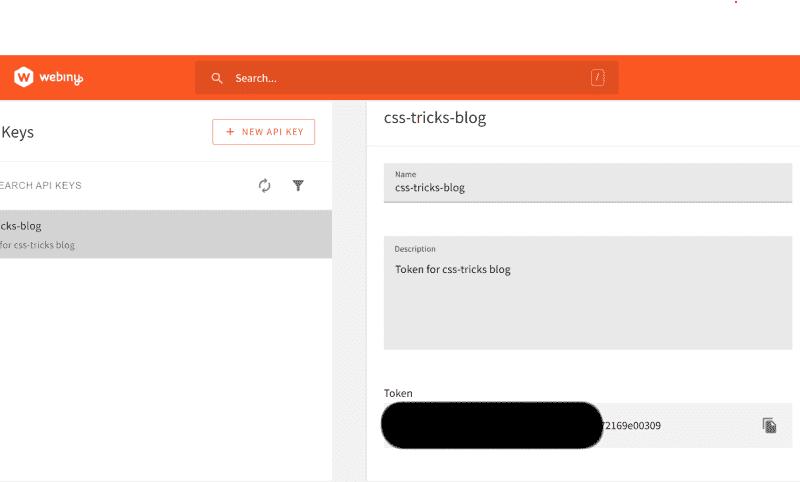
Task: Open the filter icon for API keys
Action: (298, 185)
